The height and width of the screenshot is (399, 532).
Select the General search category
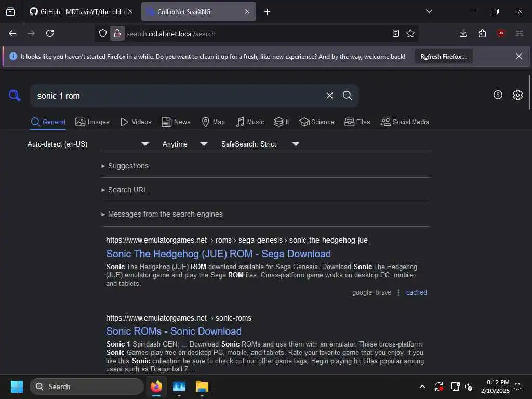click(x=48, y=122)
